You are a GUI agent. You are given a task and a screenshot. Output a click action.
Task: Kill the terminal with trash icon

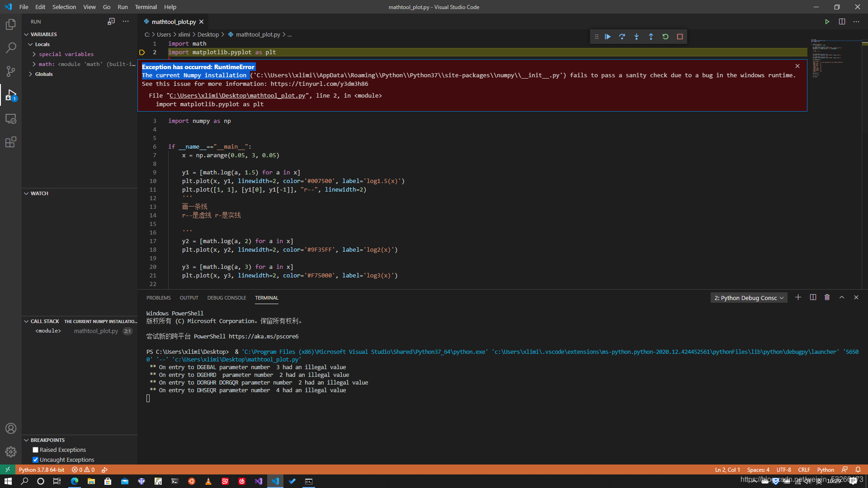827,297
